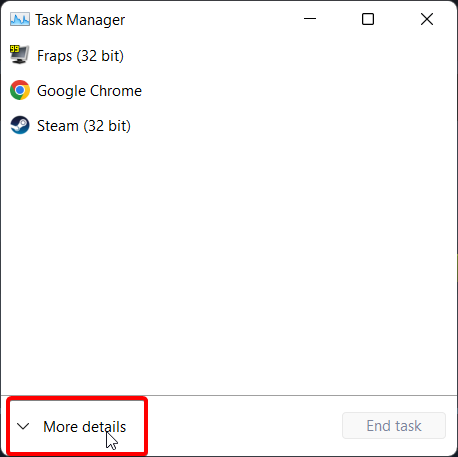Click the Task Manager title bar icon
The width and height of the screenshot is (458, 457).
pos(20,19)
